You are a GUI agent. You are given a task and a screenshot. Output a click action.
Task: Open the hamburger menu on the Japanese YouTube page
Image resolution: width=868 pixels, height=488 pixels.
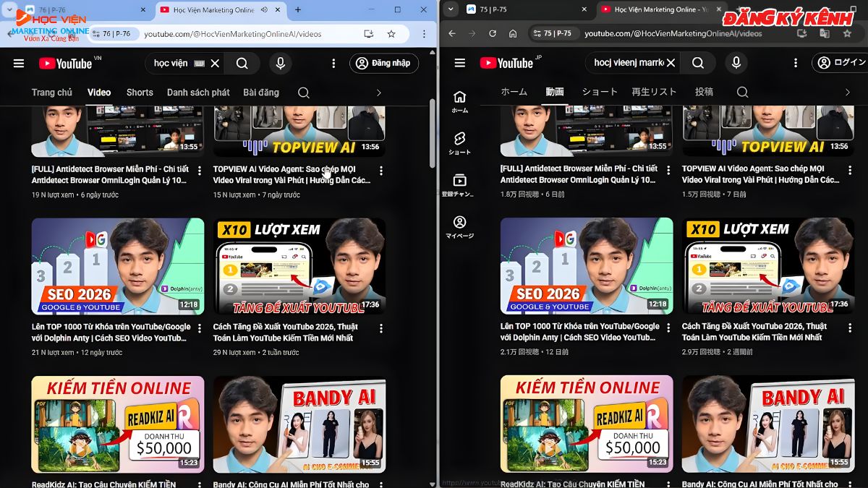coord(459,63)
